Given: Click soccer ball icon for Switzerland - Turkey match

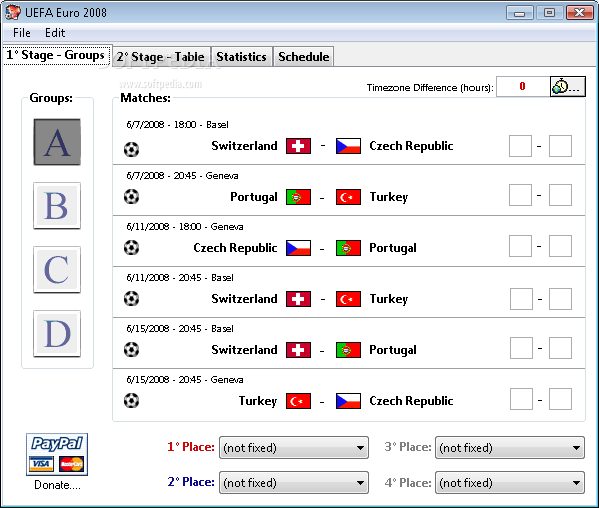Looking at the screenshot, I should pos(131,299).
